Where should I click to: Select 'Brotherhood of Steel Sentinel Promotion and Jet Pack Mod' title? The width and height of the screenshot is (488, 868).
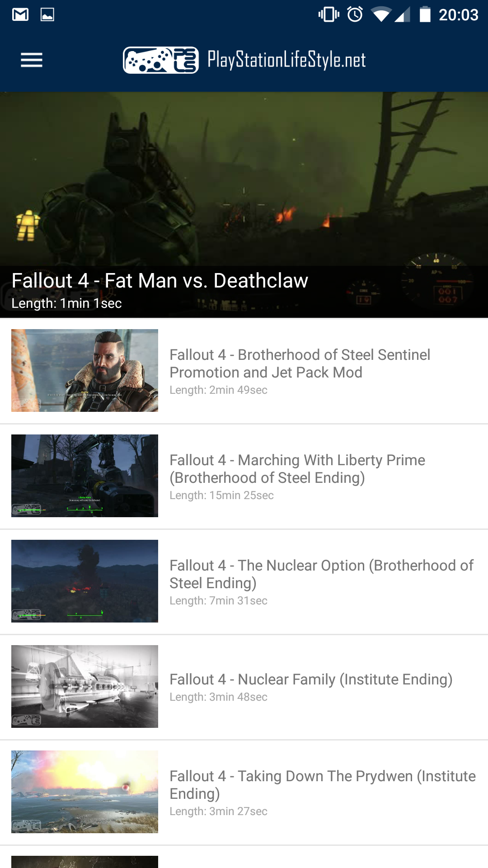[x=300, y=363]
